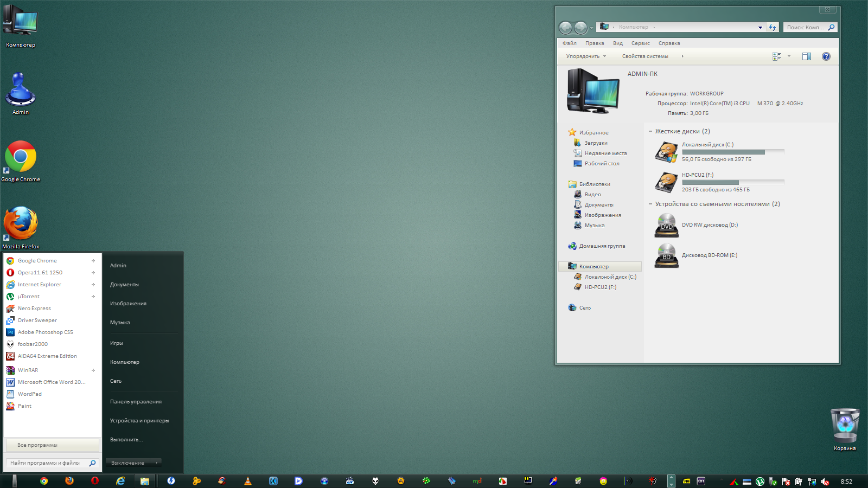Toggle the Explorer preview pane button
This screenshot has width=868, height=488.
(x=807, y=56)
